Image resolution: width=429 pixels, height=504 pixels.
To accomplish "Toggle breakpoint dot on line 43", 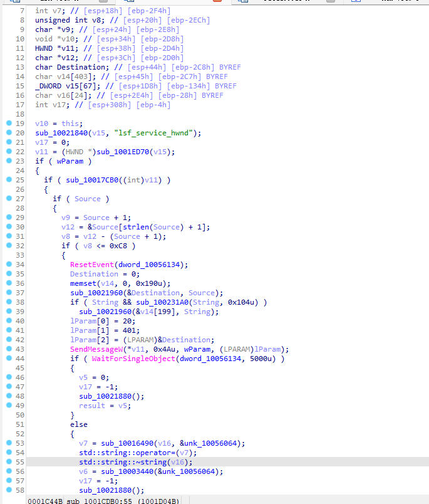I will [9, 349].
